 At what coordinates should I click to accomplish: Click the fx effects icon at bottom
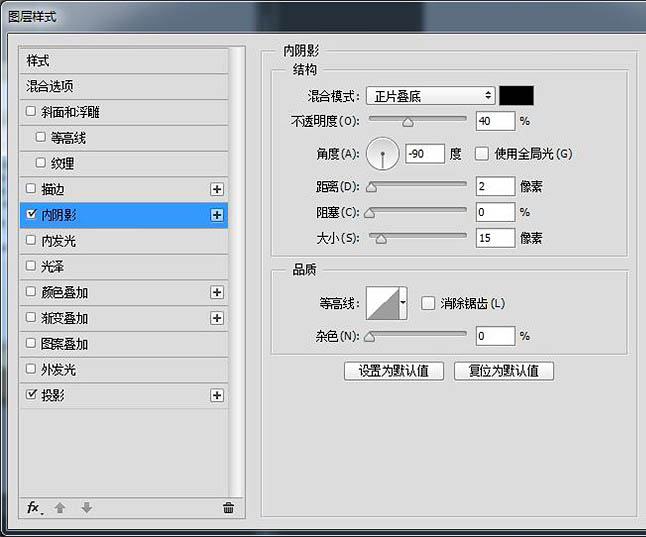(x=33, y=508)
